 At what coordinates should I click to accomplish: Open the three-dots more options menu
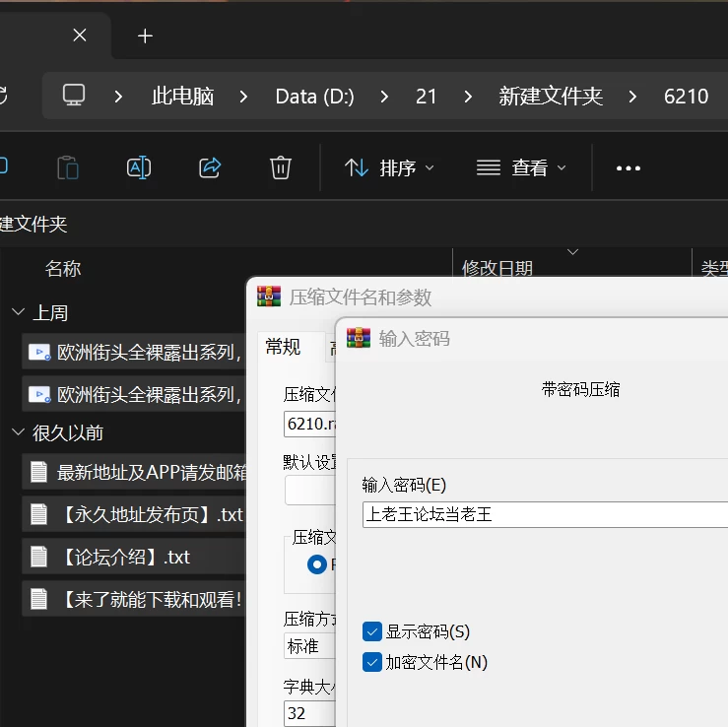(629, 168)
